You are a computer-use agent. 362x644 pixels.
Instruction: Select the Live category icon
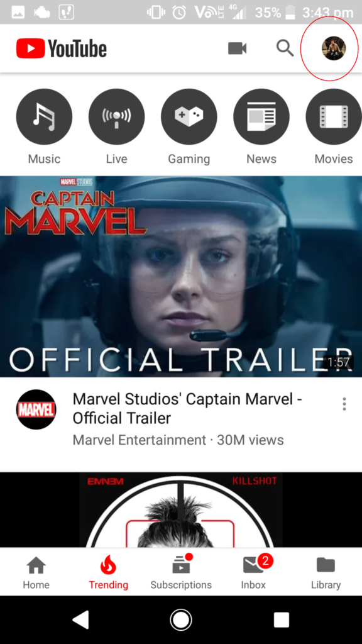(x=116, y=116)
